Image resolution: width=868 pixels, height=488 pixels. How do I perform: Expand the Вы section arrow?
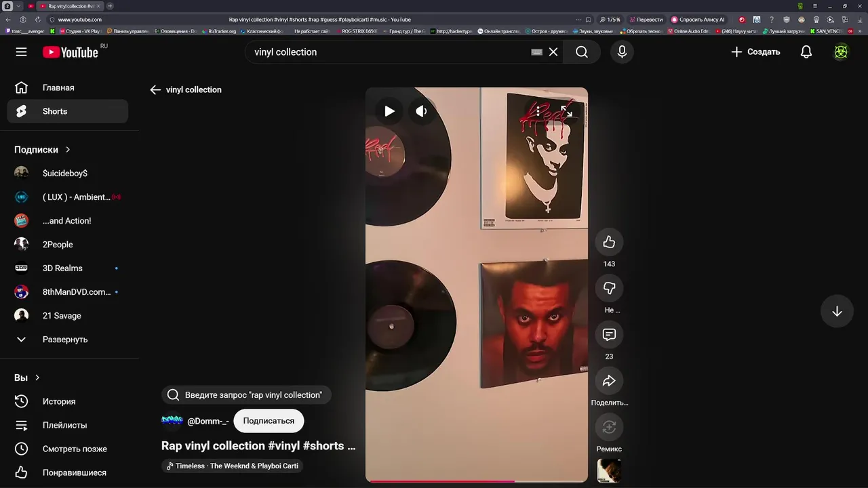coord(37,378)
